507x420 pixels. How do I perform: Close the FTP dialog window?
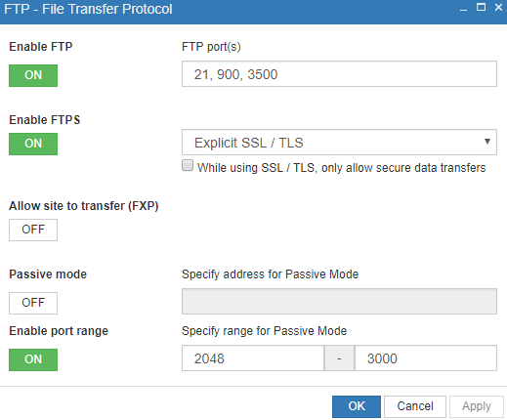[x=498, y=7]
